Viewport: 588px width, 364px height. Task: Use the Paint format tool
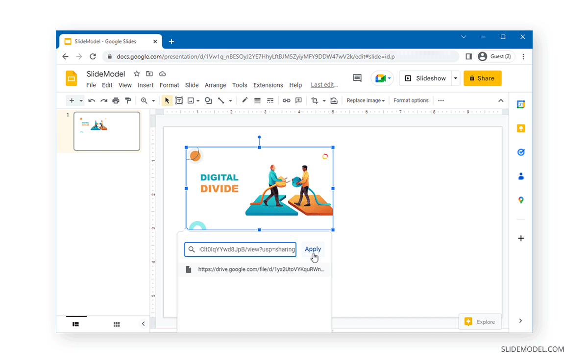(x=127, y=100)
